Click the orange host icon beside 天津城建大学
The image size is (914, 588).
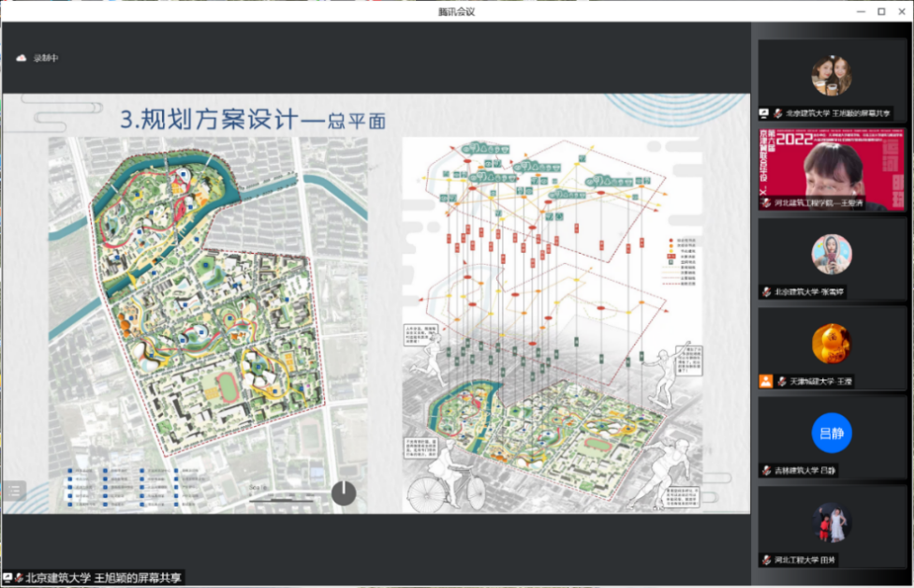tap(766, 381)
